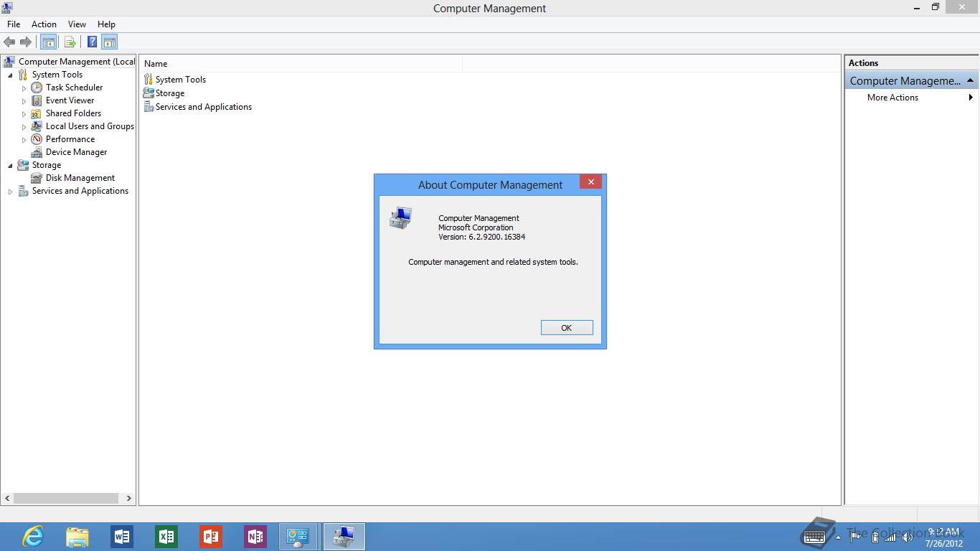Open File Explorer from taskbar
The image size is (980, 551).
[x=77, y=537]
